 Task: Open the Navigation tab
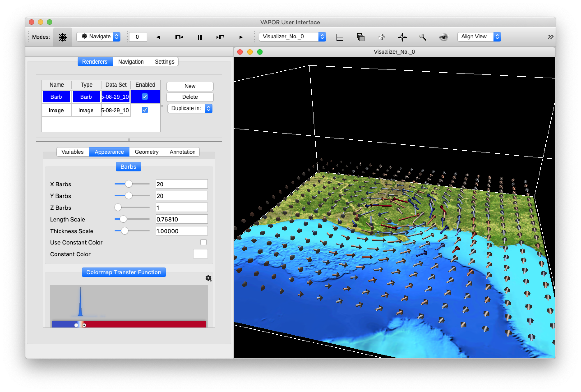[x=131, y=62]
